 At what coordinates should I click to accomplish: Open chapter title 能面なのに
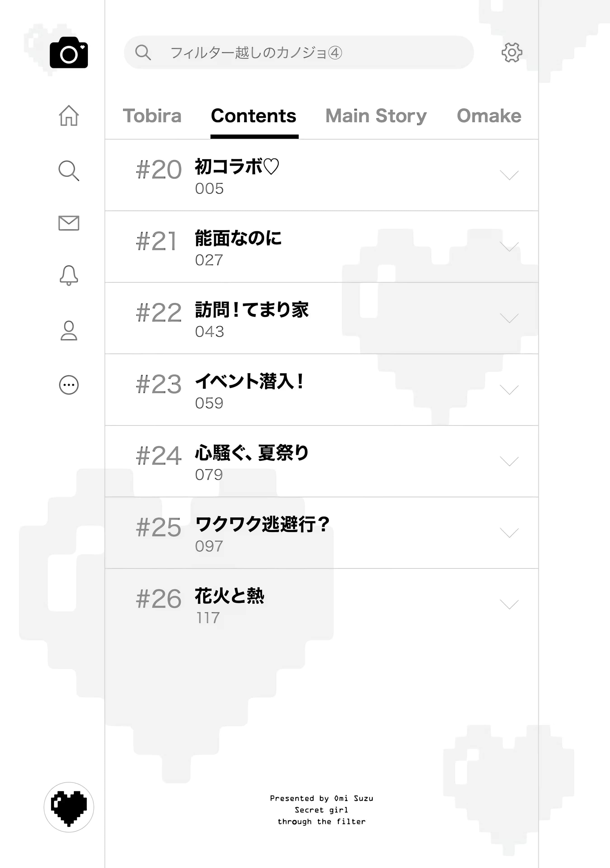[x=238, y=238]
